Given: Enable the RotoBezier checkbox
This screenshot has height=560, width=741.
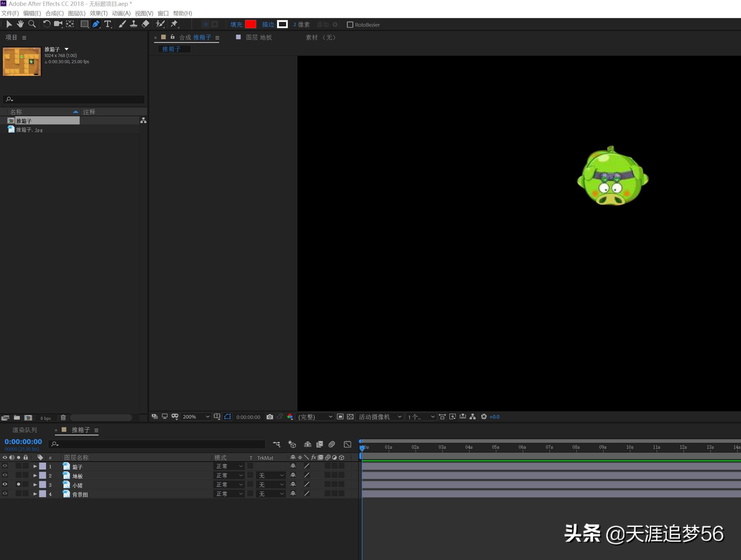Looking at the screenshot, I should [350, 25].
